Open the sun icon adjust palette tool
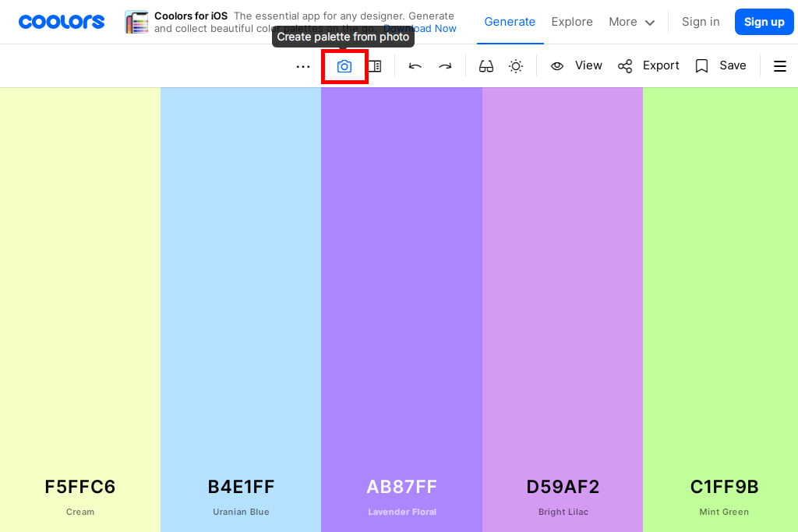The image size is (798, 532). tap(516, 66)
